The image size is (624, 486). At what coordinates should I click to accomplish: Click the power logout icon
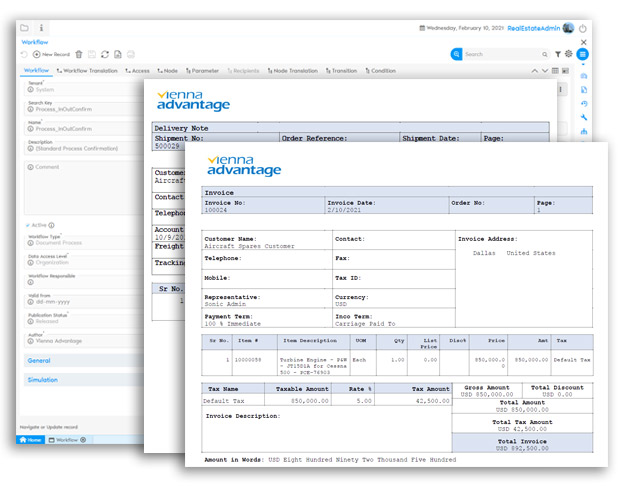click(x=583, y=28)
